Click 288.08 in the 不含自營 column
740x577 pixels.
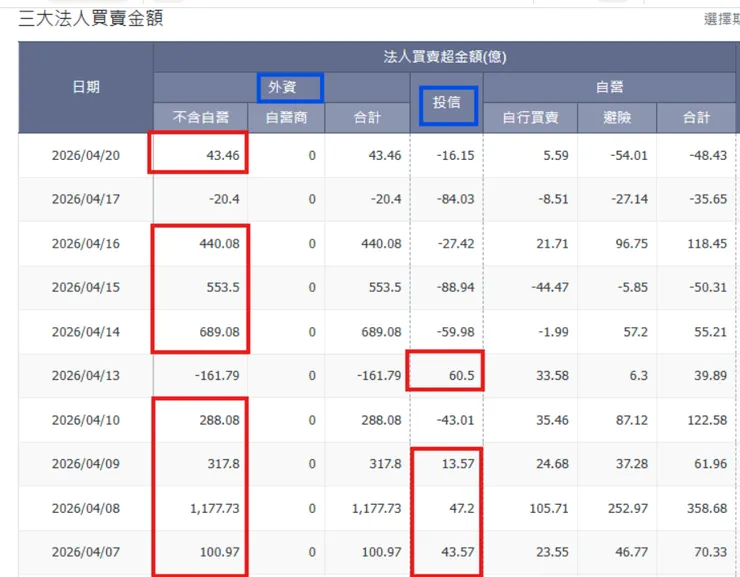point(219,420)
